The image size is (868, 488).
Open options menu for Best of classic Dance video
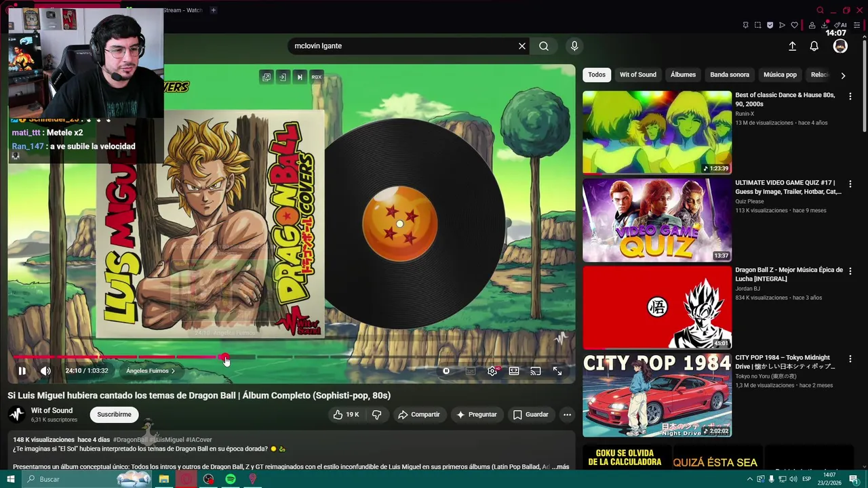[850, 96]
